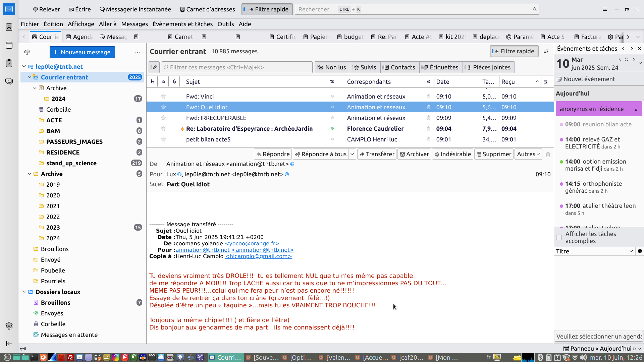Switch to the 'Agenda' tab
Viewport: 644px width, 362px height.
click(x=80, y=37)
